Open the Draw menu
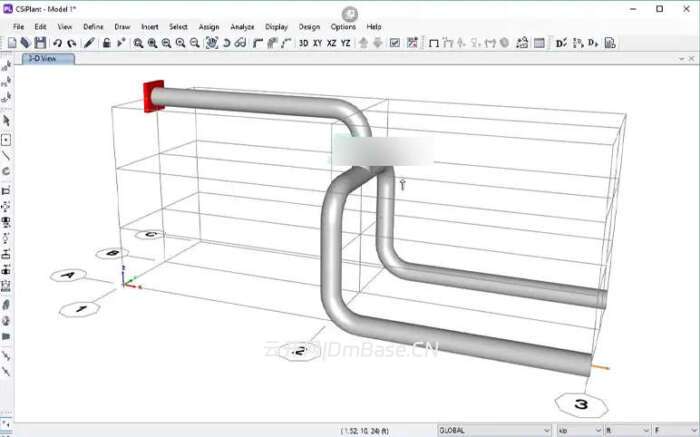 (x=122, y=27)
